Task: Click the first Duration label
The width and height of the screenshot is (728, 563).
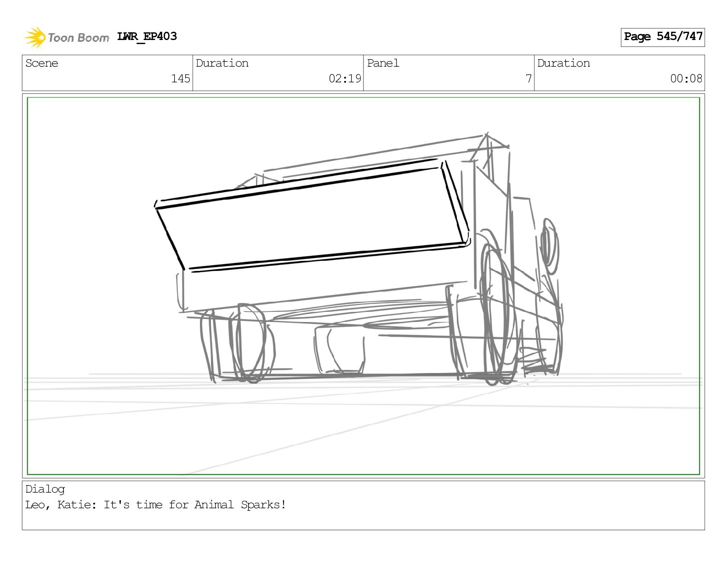Action: tap(222, 63)
